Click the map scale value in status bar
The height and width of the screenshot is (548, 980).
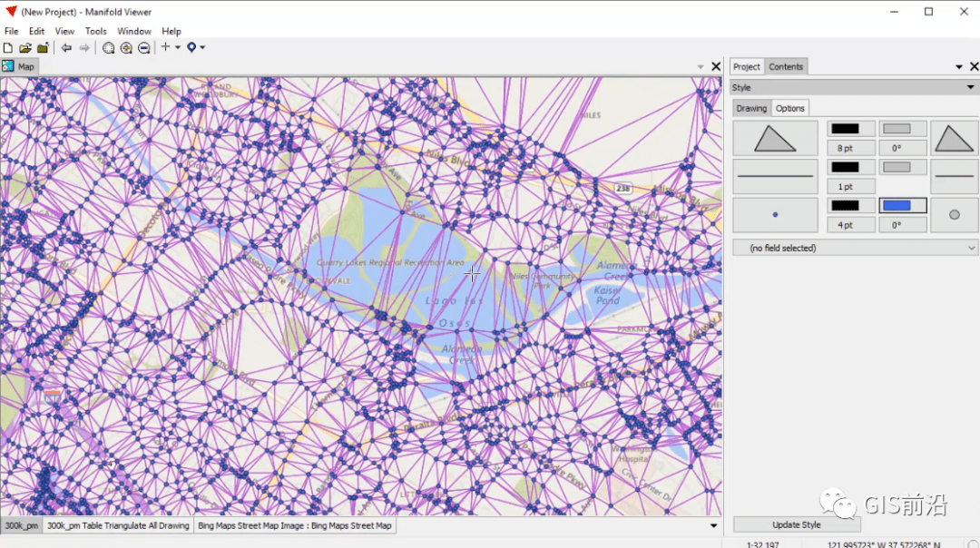pyautogui.click(x=763, y=544)
